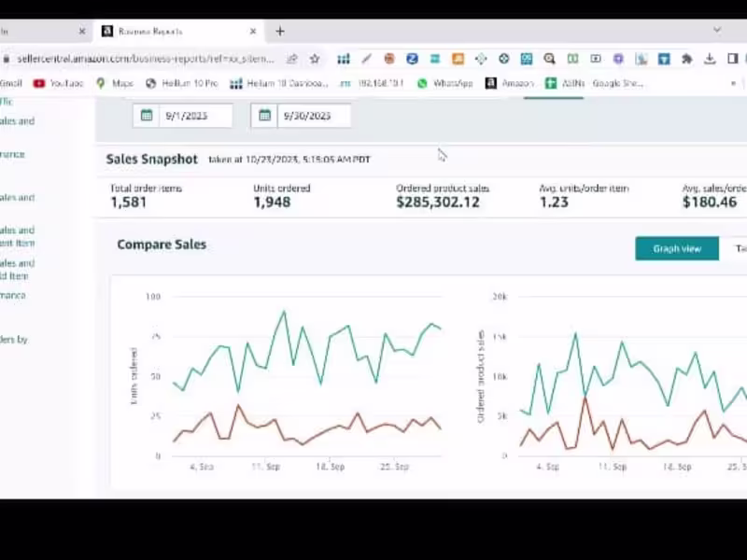Click the Ordered product sales $285,302.12
747x560 pixels.
pos(438,203)
